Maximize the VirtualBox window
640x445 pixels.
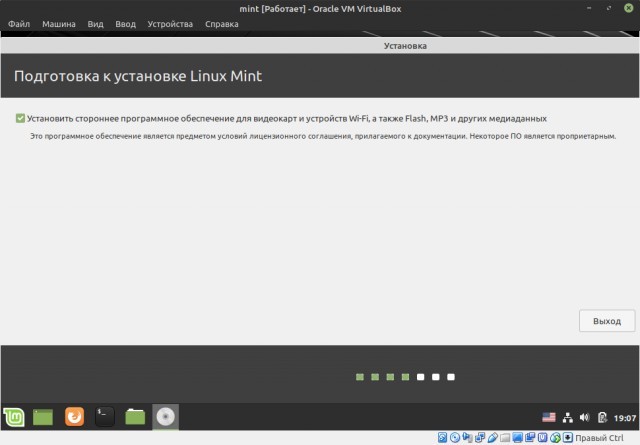pos(609,8)
